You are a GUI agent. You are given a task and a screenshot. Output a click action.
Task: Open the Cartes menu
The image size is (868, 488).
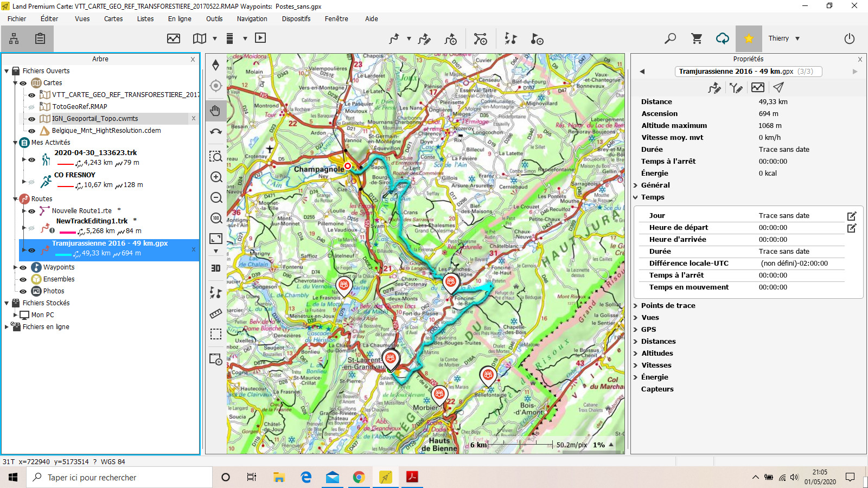(x=113, y=18)
